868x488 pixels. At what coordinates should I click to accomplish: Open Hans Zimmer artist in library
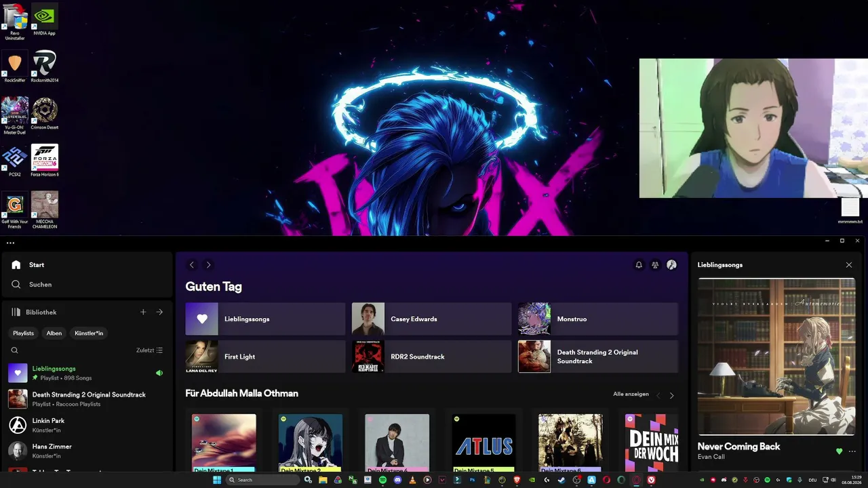point(87,451)
